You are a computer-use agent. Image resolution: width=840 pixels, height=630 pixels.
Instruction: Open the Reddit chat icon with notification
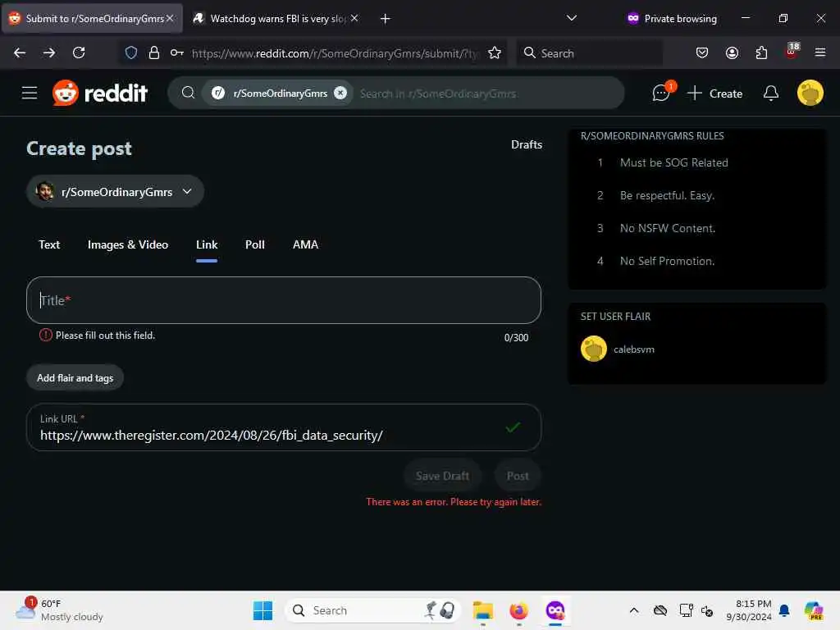click(662, 94)
